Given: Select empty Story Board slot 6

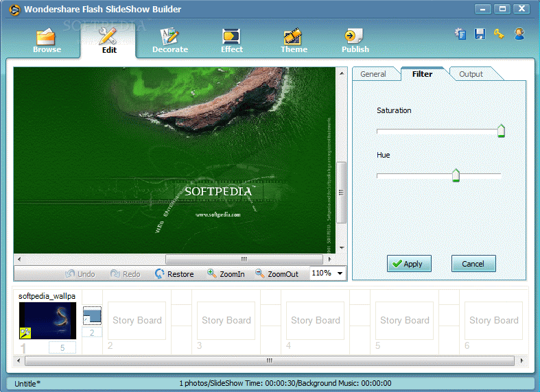Looking at the screenshot, I should 493,321.
